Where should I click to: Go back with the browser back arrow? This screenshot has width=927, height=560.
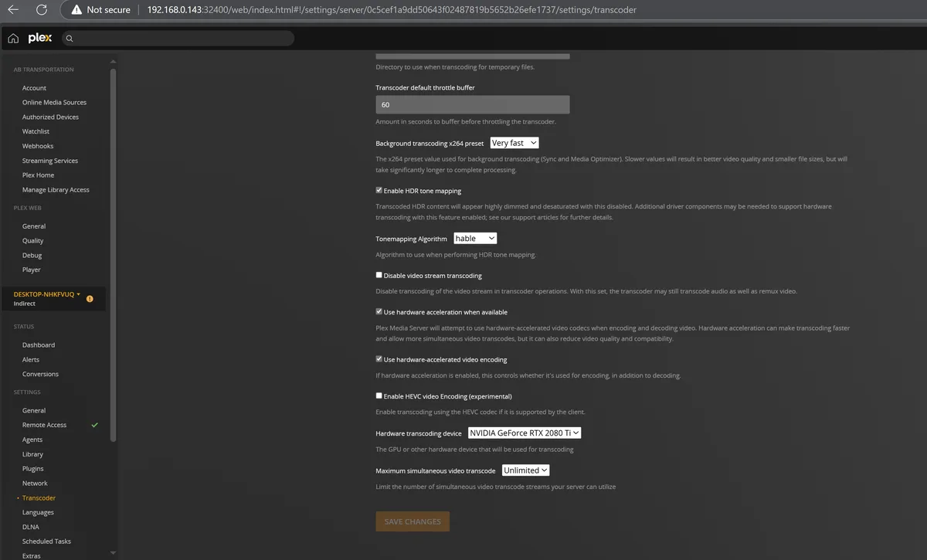tap(13, 10)
